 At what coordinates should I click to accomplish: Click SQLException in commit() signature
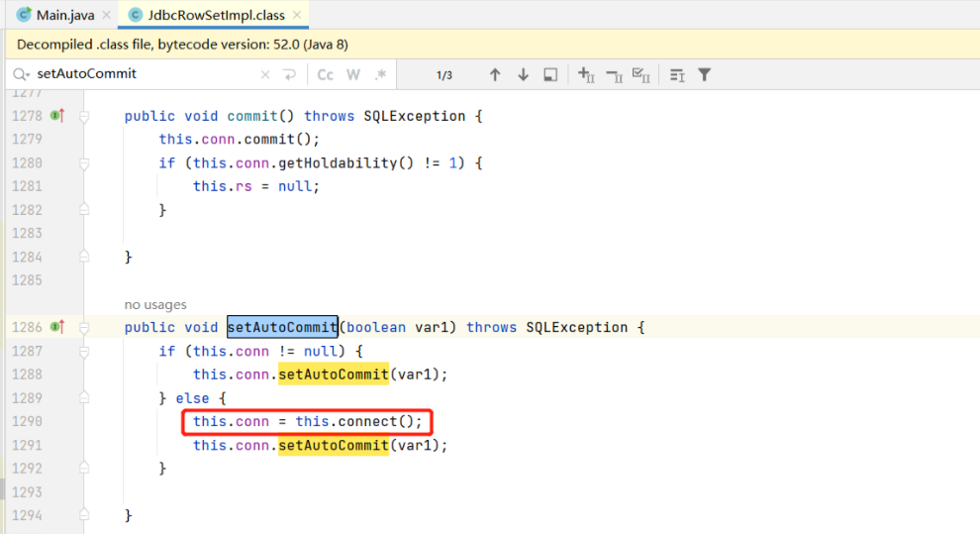pos(415,116)
